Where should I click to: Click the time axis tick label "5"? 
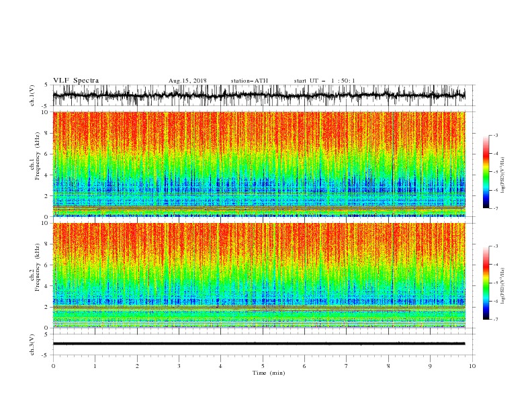[263, 366]
